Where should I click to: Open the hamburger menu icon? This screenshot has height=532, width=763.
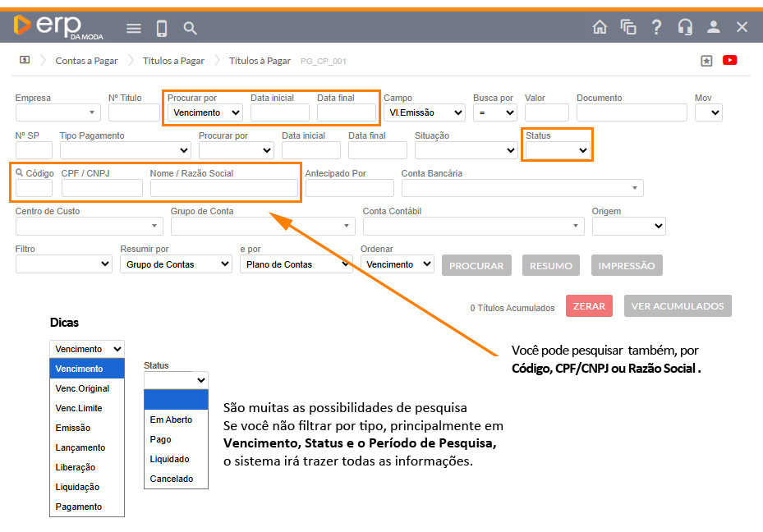point(134,28)
